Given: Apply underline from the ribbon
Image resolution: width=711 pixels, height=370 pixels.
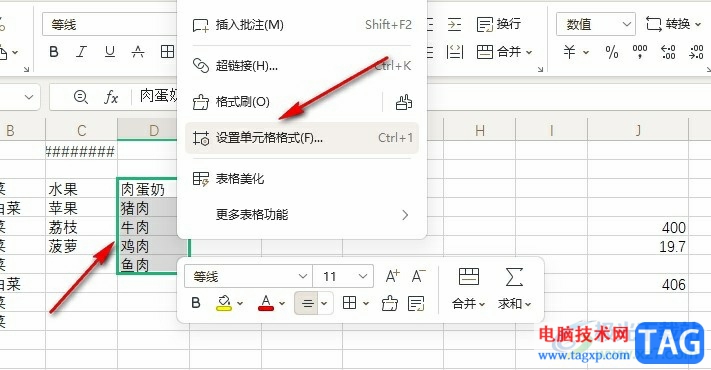Looking at the screenshot, I should tap(110, 52).
